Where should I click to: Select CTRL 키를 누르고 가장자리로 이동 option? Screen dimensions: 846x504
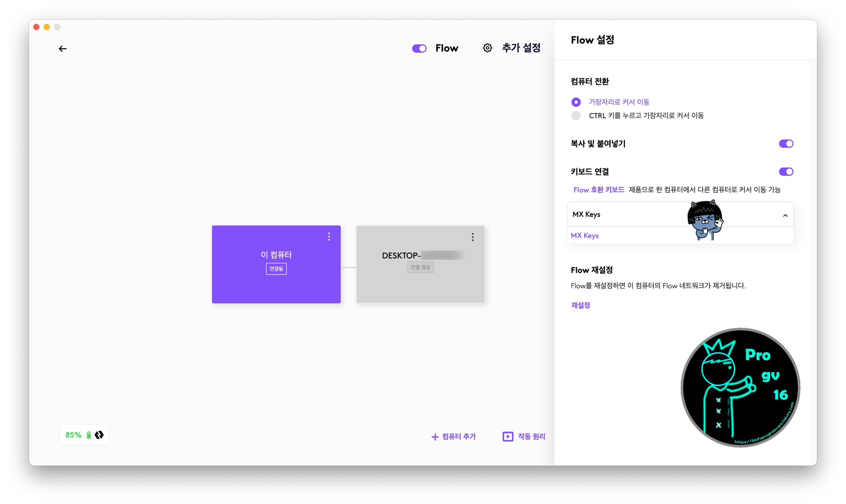(x=576, y=116)
